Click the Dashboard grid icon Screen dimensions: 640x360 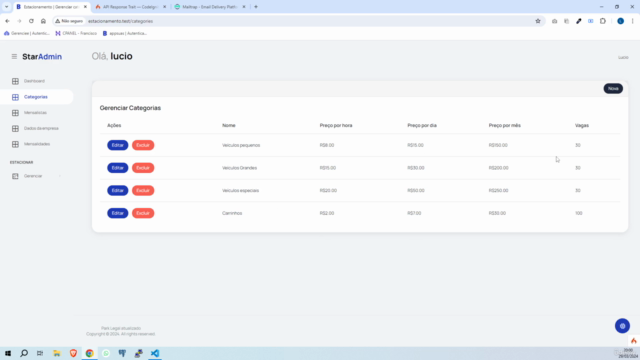[15, 81]
